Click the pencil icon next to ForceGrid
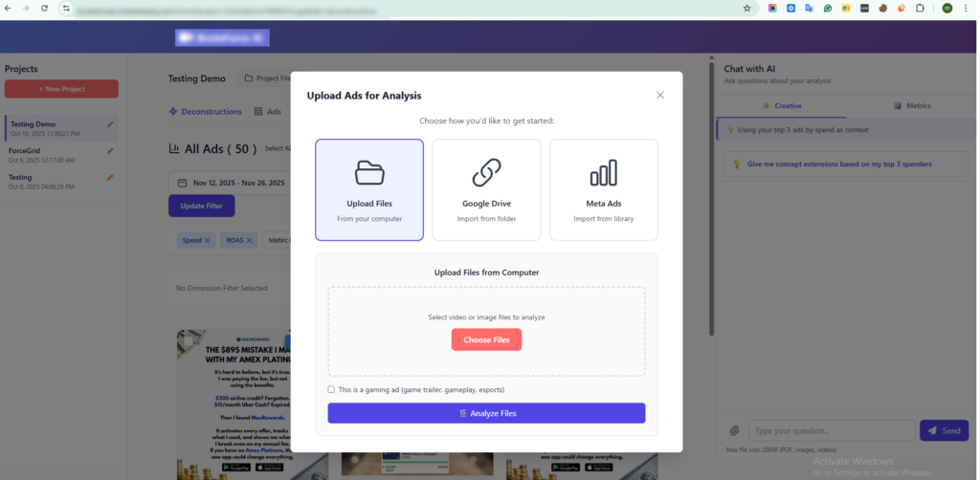980x480 pixels. point(110,151)
